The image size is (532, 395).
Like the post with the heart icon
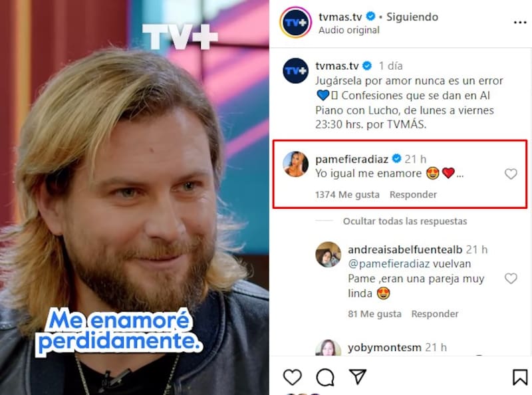click(x=292, y=377)
